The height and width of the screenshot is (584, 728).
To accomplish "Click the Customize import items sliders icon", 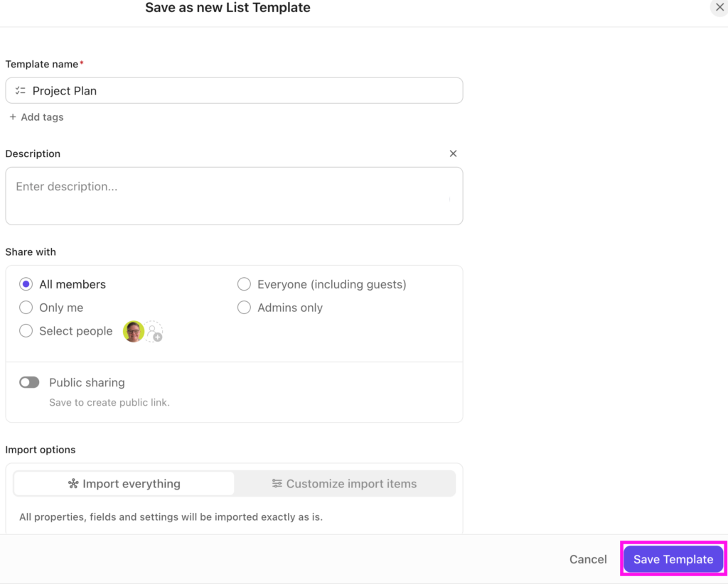I will pyautogui.click(x=277, y=484).
